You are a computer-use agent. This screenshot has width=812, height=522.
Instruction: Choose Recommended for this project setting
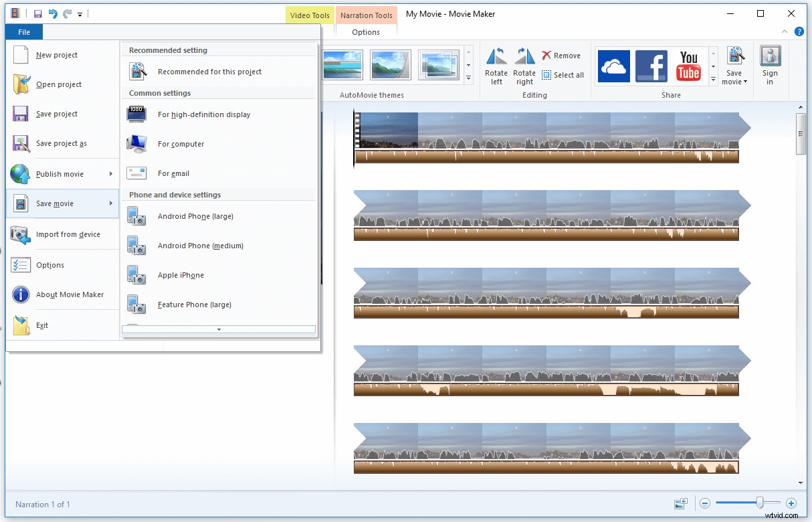point(208,72)
